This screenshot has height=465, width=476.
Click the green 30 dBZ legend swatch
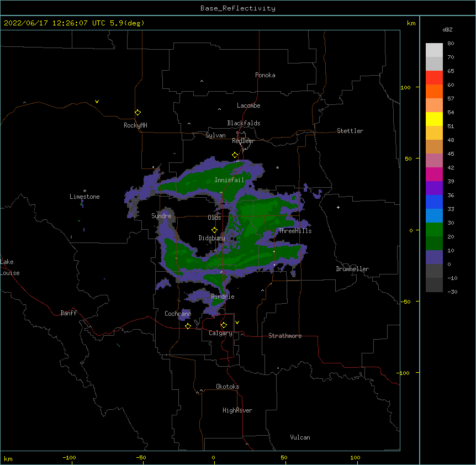(x=434, y=230)
